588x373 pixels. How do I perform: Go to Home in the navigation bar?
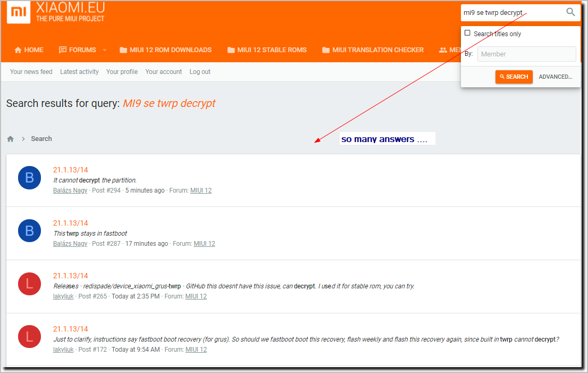29,50
